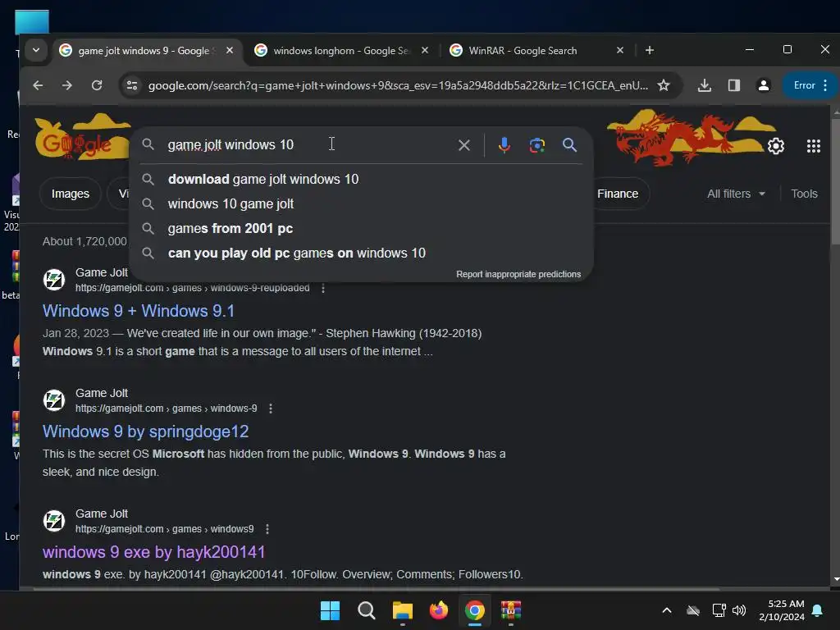Expand the 'All filters' dropdown
Screen dimensions: 840x630
pyautogui.click(x=736, y=194)
